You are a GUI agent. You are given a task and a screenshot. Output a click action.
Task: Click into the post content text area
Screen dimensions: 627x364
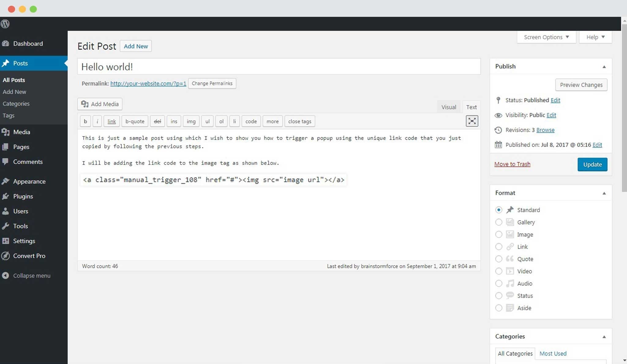(279, 195)
